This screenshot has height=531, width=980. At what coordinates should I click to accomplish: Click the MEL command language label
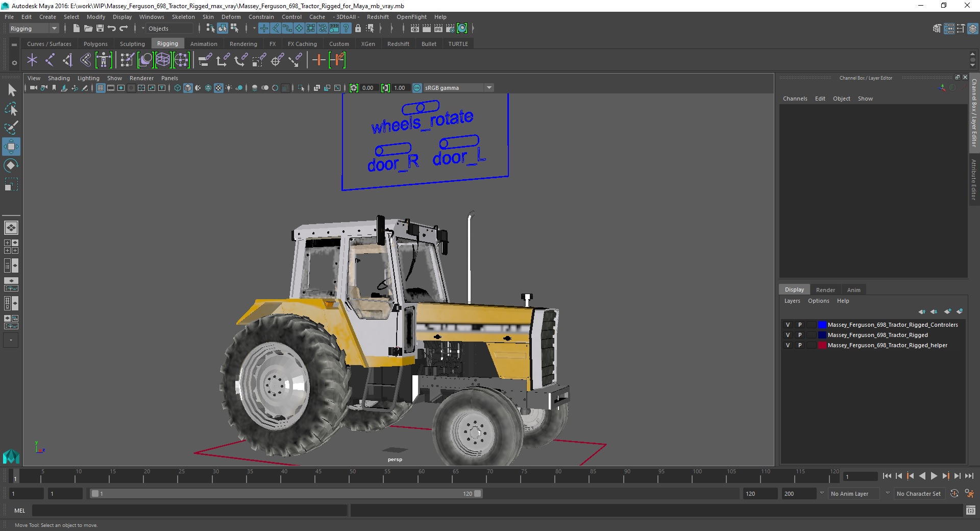click(20, 510)
